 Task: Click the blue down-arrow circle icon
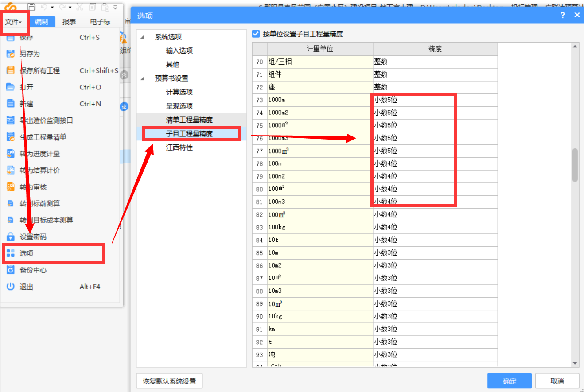click(x=125, y=107)
